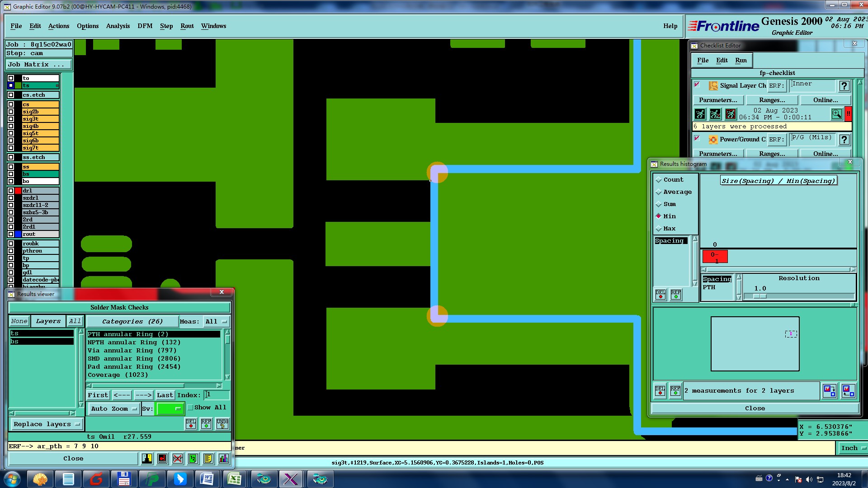The width and height of the screenshot is (868, 488).
Task: Click the crossed-out REF icon in Results viewer
Action: click(x=178, y=459)
